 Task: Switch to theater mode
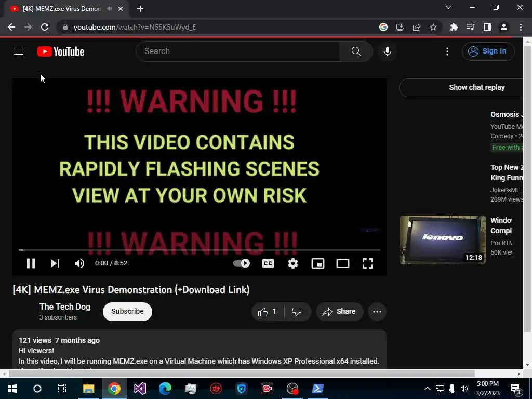tap(343, 263)
